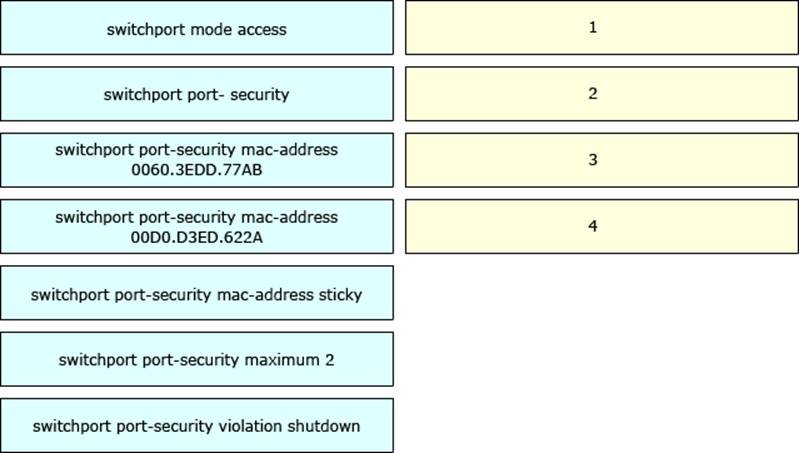This screenshot has height=453, width=799.
Task: Click the yellow drop target labeled 3
Action: click(593, 160)
